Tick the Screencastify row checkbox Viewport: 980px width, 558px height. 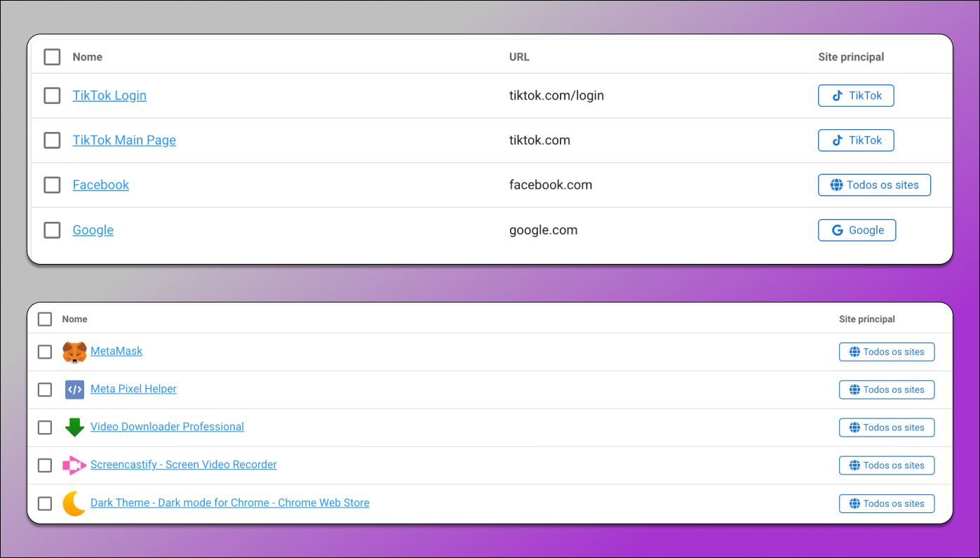(x=45, y=465)
